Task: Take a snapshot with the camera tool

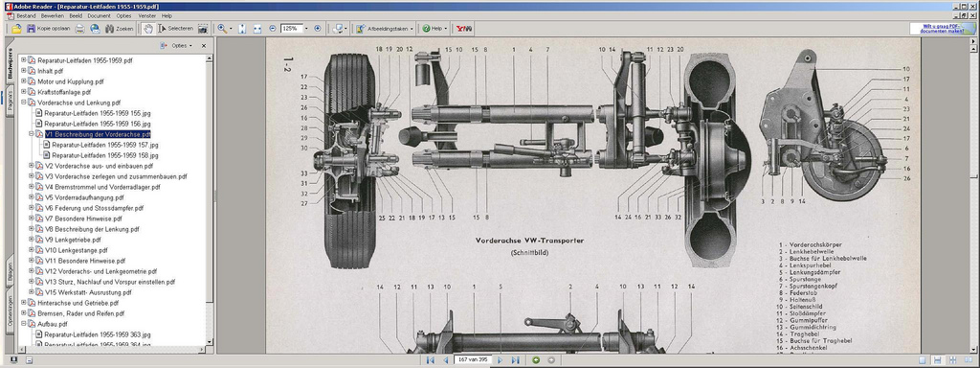Action: point(203,29)
